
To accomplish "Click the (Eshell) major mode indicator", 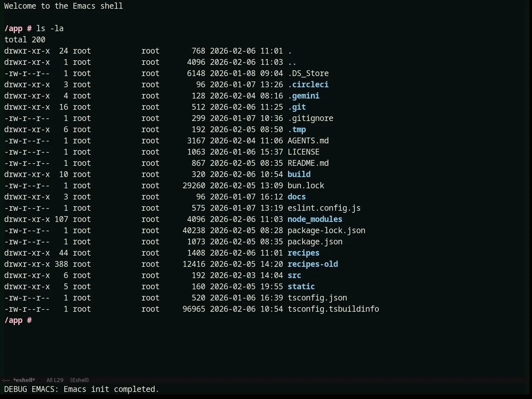I will [x=79, y=380].
